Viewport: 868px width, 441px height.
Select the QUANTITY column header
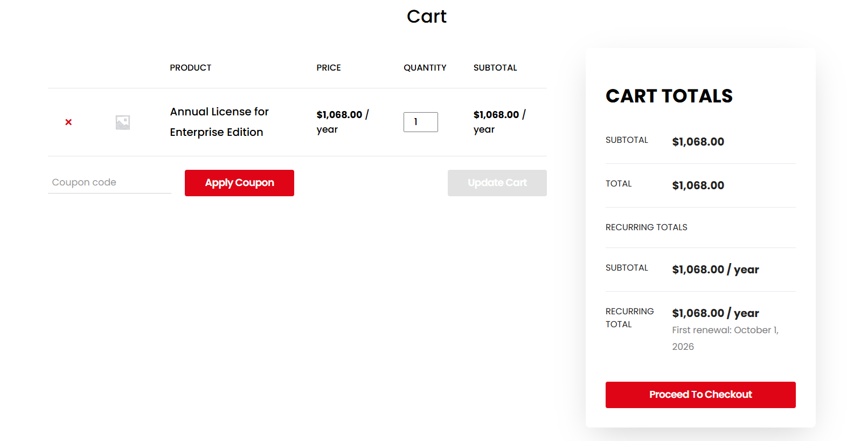[x=425, y=68]
